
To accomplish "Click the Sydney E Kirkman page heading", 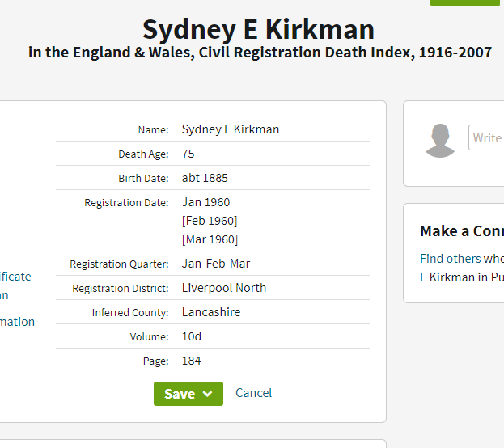I will [259, 30].
